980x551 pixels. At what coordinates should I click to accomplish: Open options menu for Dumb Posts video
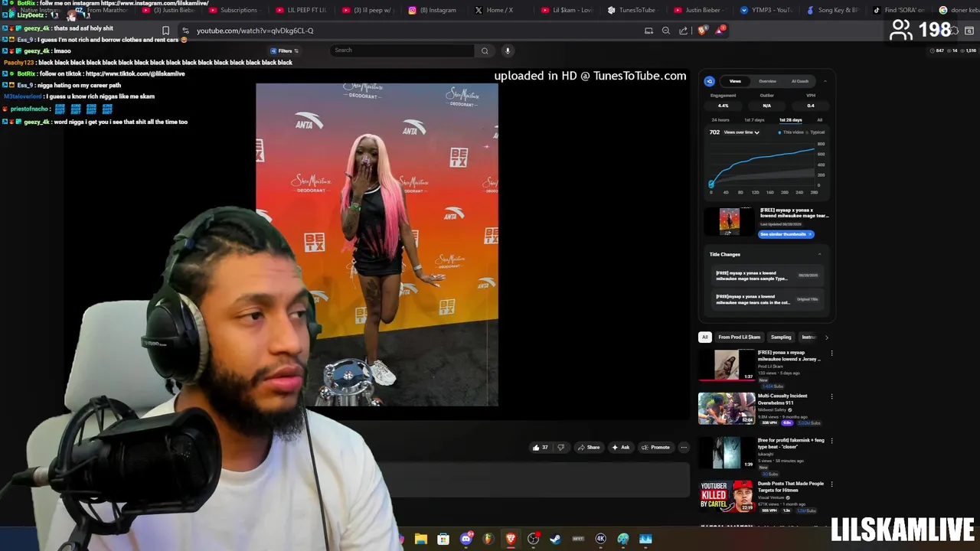[x=831, y=484]
